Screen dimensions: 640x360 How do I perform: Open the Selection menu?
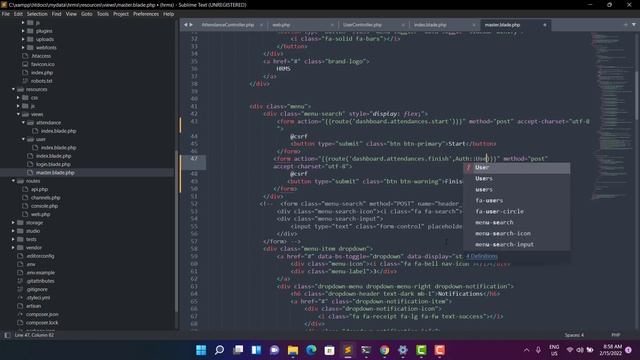[37, 14]
